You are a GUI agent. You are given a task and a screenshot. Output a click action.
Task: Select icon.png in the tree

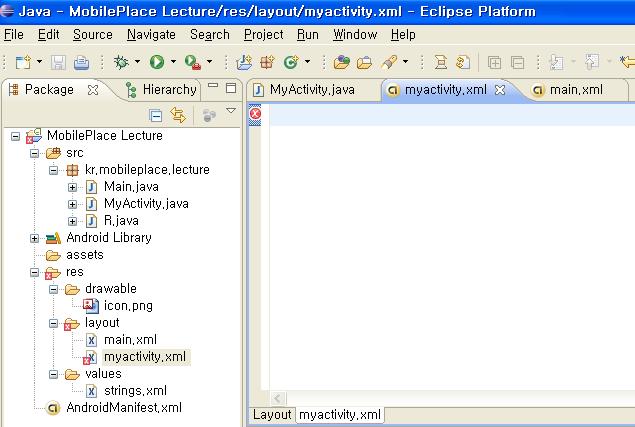point(128,306)
